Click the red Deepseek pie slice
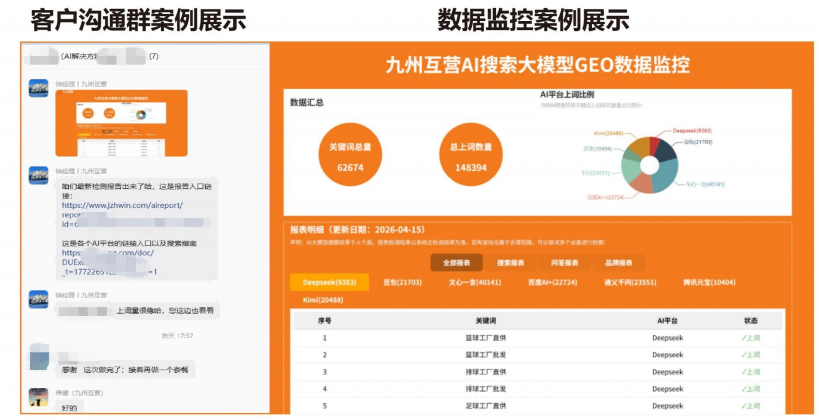The width and height of the screenshot is (819, 420). point(654,145)
